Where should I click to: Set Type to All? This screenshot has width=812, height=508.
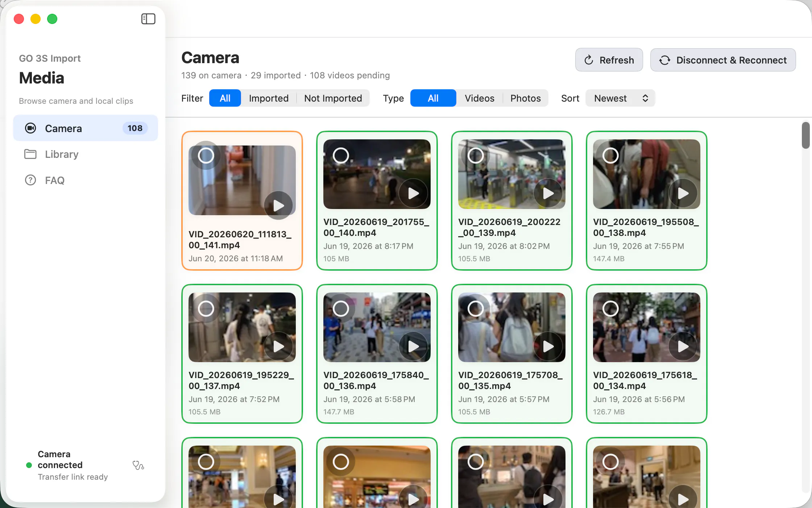pyautogui.click(x=433, y=98)
